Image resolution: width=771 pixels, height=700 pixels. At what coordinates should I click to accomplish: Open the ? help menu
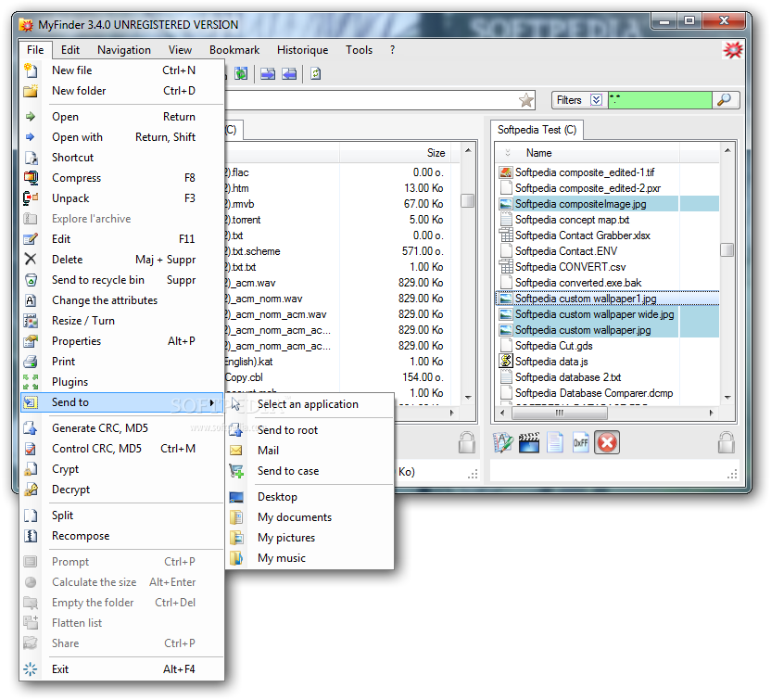(392, 50)
